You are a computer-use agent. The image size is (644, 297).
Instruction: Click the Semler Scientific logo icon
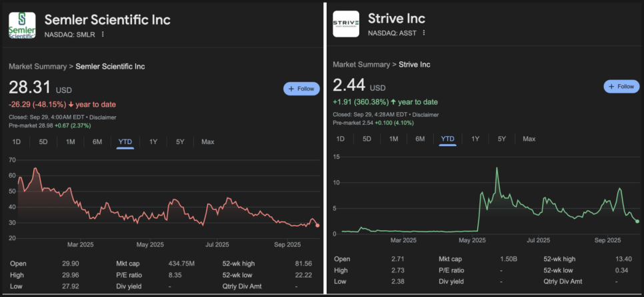click(22, 25)
